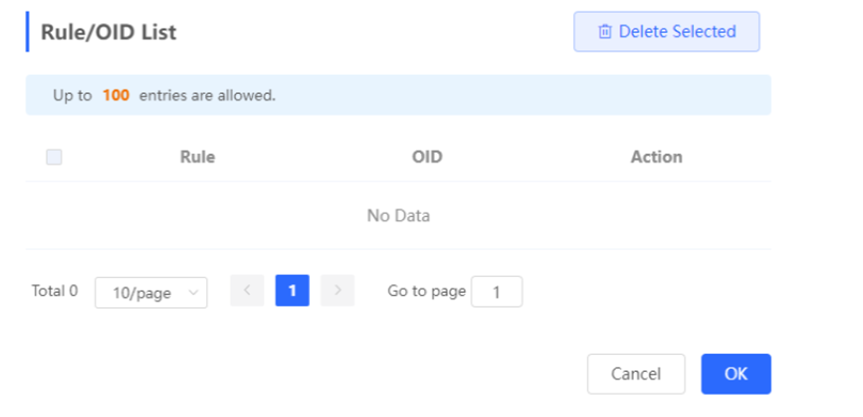The width and height of the screenshot is (863, 417).
Task: Go to previous page with left arrow
Action: [247, 290]
